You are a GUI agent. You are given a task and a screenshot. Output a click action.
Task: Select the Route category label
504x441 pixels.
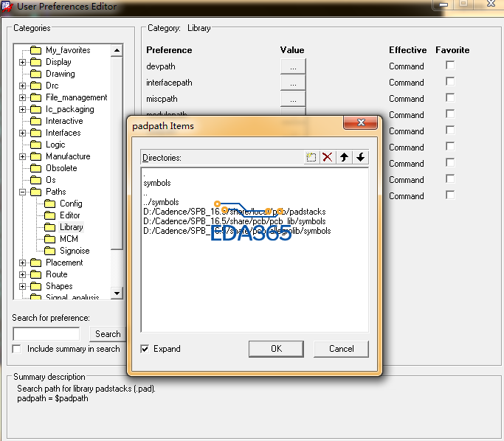click(x=57, y=274)
